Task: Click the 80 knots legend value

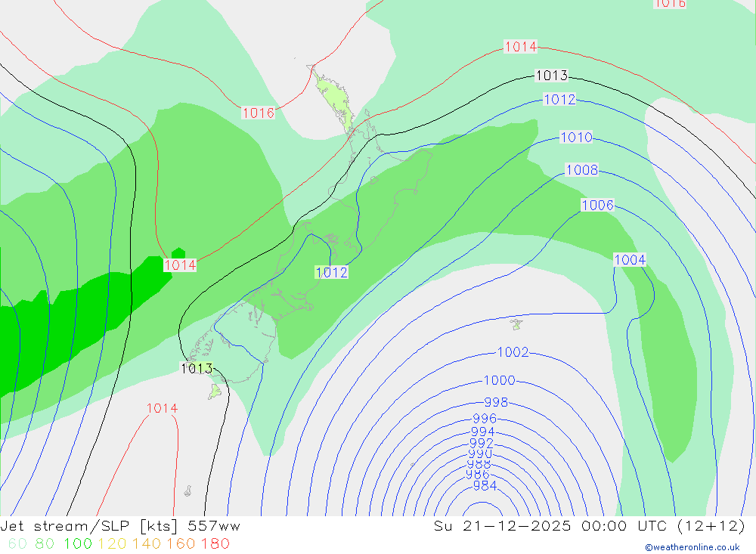Action: [45, 544]
